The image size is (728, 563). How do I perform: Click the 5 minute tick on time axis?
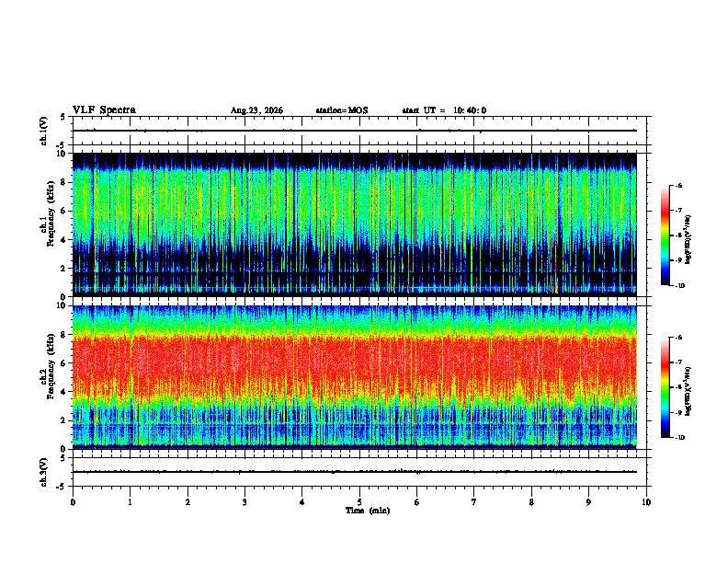click(359, 502)
